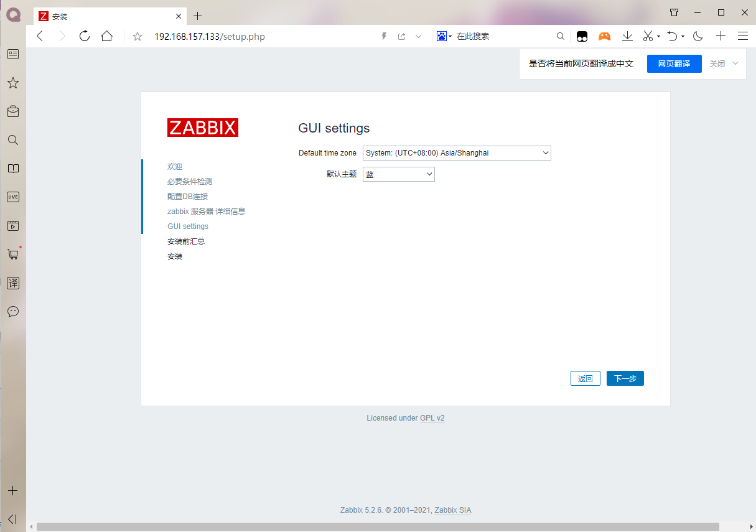
Task: Click the lightning speed mode icon
Action: click(x=384, y=36)
